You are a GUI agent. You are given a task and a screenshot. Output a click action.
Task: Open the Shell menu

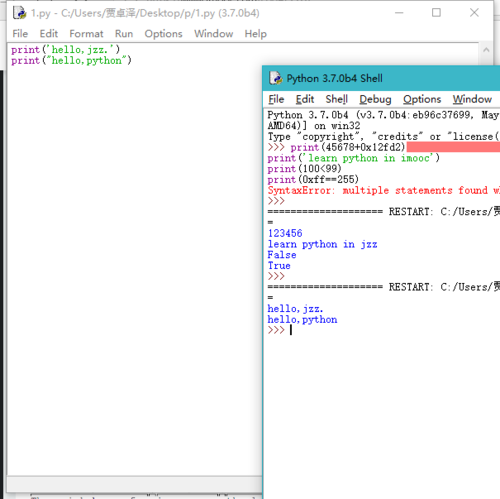(x=337, y=99)
